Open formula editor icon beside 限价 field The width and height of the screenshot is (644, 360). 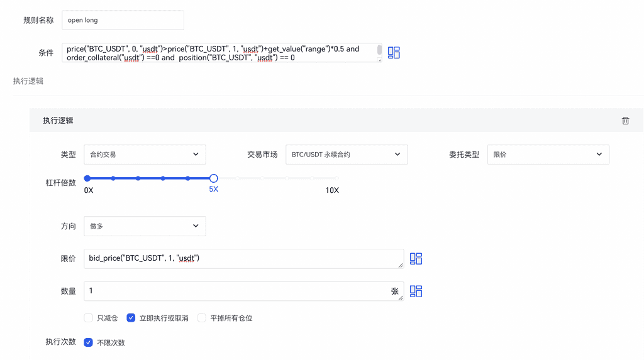coord(416,258)
